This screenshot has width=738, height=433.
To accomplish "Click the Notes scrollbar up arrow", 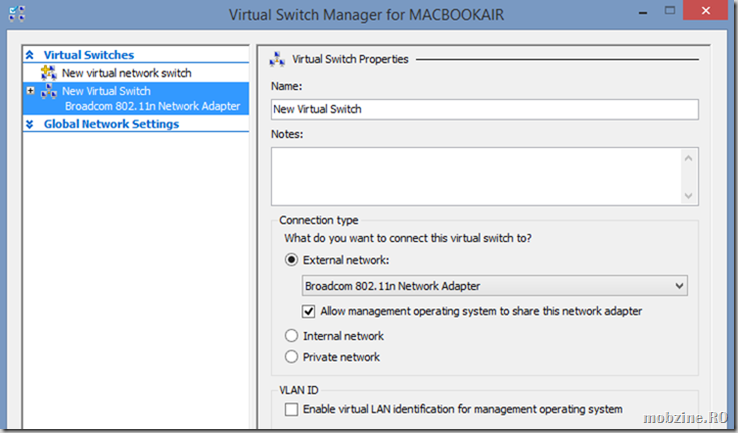I will 689,158.
